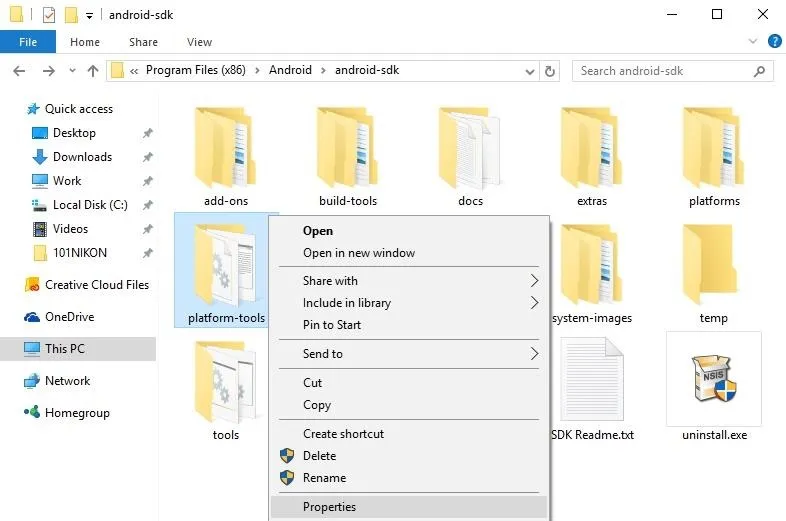Choose Rename from the context menu
The image size is (786, 521).
tap(408, 478)
